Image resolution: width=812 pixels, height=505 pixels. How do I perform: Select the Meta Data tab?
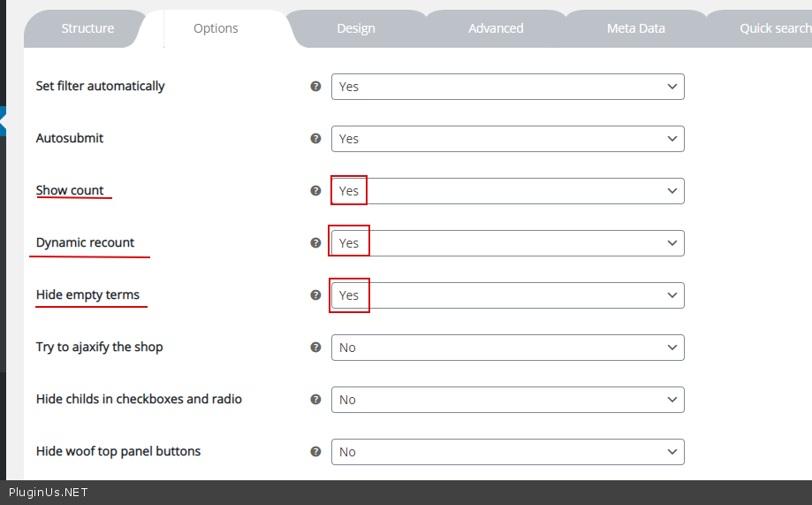click(x=635, y=28)
